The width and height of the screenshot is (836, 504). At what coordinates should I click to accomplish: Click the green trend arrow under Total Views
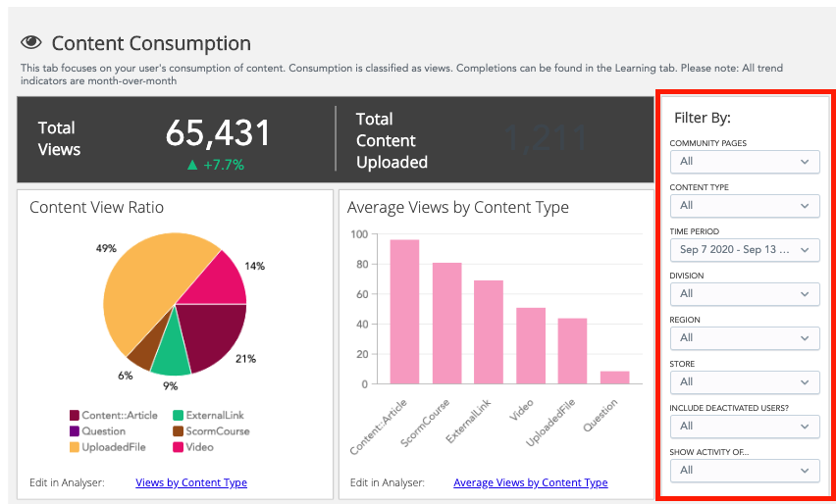coord(192,165)
